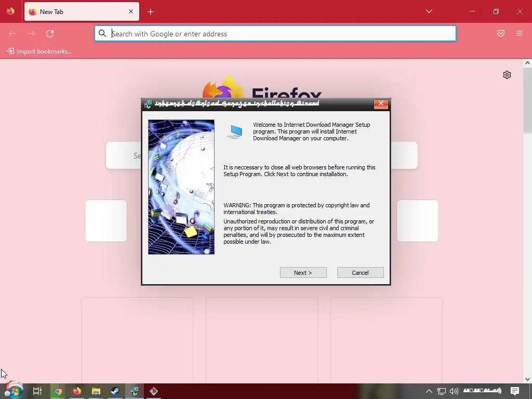Click the Firefox View icon in tab bar
This screenshot has width=532, height=399.
coord(10,11)
